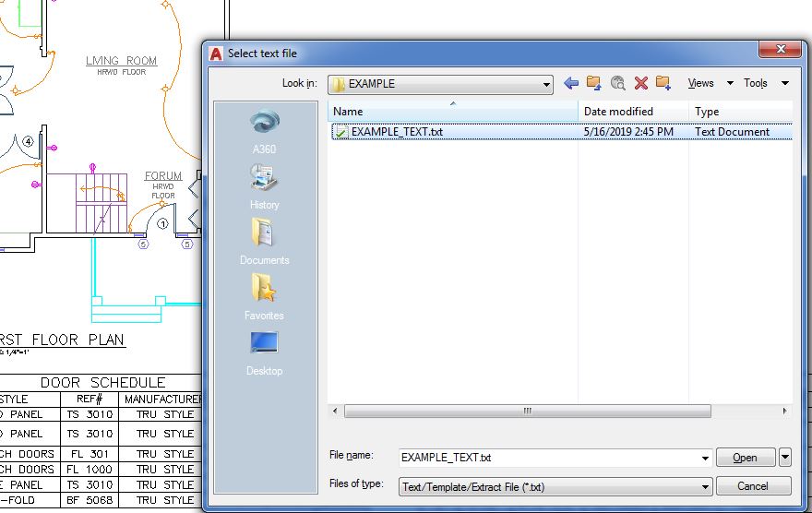Screen dimensions: 812x513
Task: Click the Text Document type cell
Action: point(732,132)
